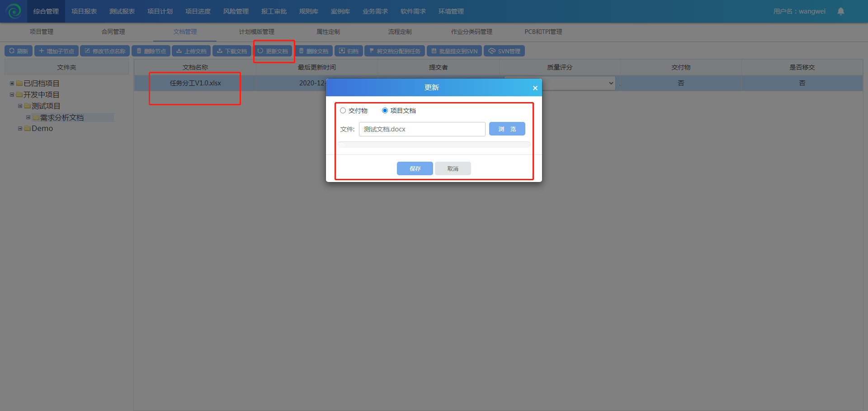868x411 pixels.
Task: Open the 质量评分 dropdown in the row
Action: (x=560, y=83)
